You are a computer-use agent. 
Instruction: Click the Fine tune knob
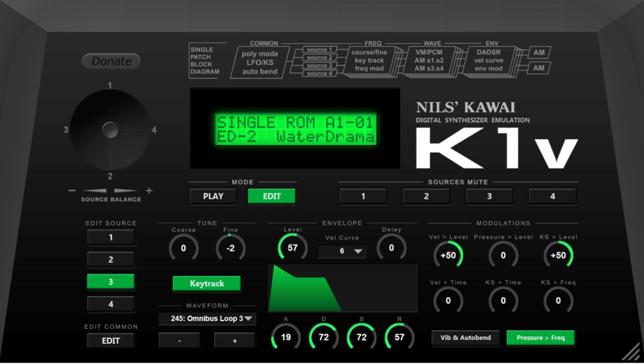pos(230,248)
